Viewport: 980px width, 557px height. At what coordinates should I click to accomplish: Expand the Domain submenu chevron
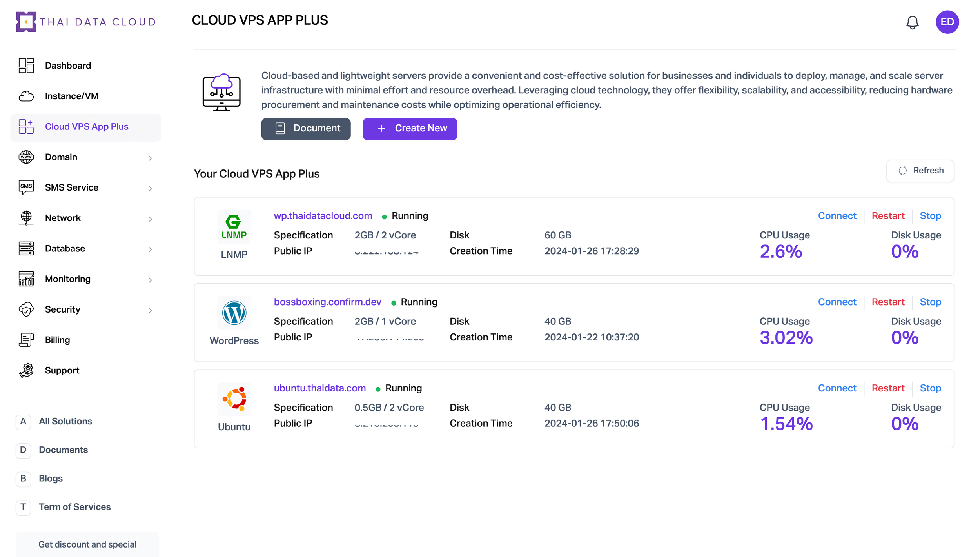click(x=150, y=158)
